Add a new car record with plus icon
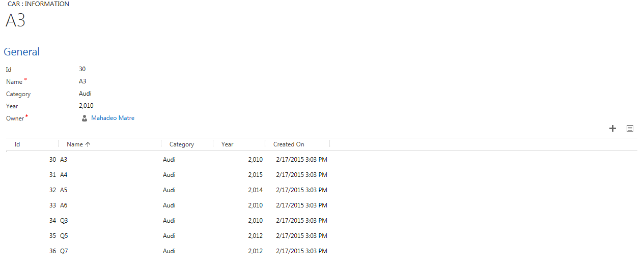Viewport: 644px width, 272px height. pyautogui.click(x=612, y=129)
